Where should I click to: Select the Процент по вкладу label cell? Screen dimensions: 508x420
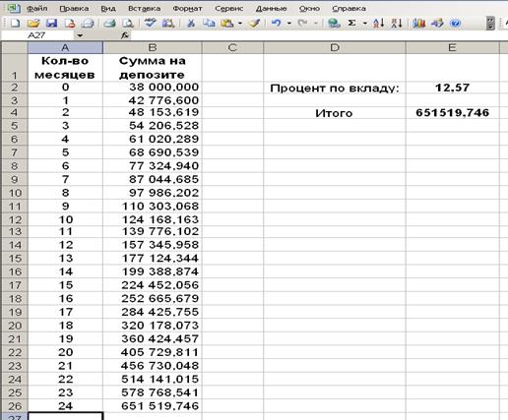coord(335,88)
